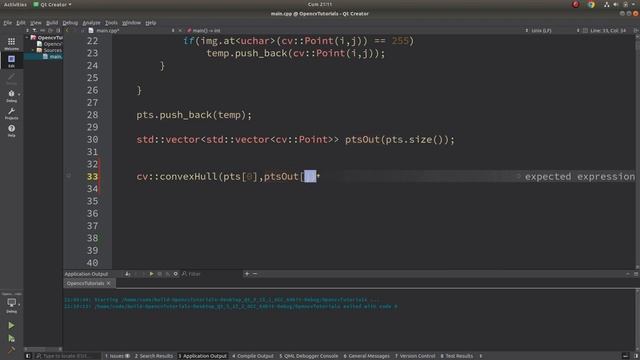Open the Tools menu
The height and width of the screenshot is (360, 640).
click(111, 23)
